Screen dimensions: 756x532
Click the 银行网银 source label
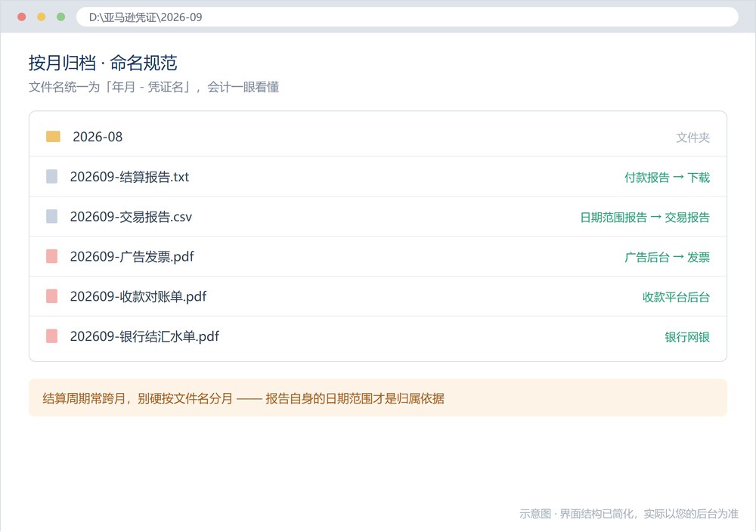[x=687, y=337]
